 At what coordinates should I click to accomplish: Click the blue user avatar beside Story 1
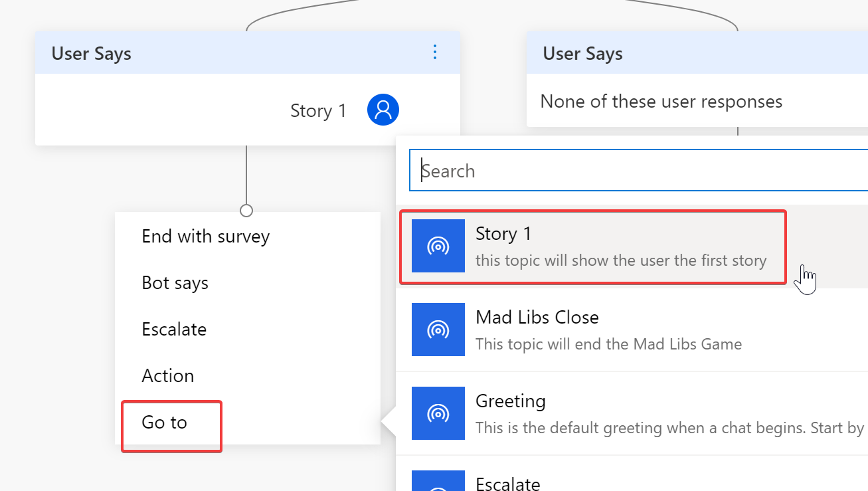coord(383,110)
